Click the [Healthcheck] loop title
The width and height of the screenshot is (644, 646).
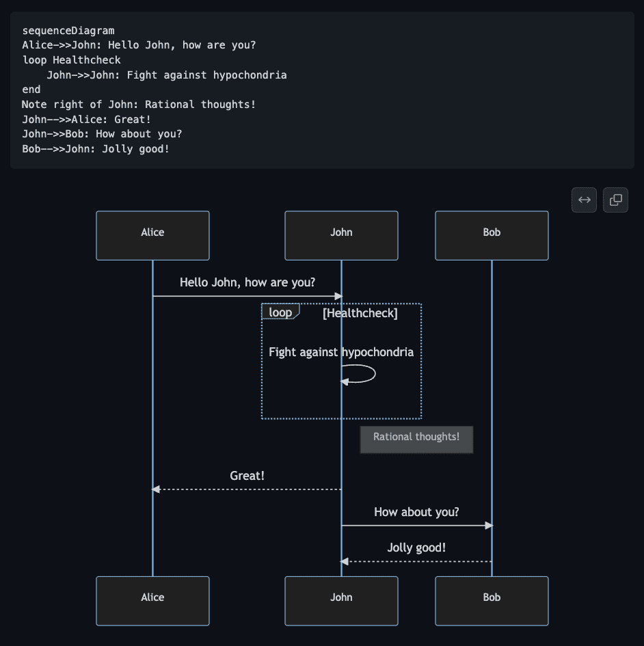tap(360, 313)
